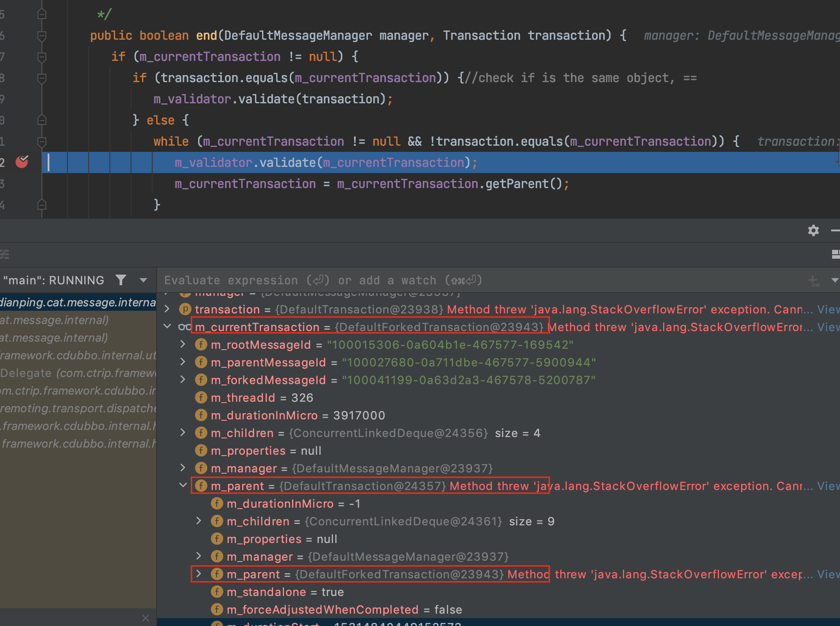Select the m_threadId = 326 row
840x626 pixels.
click(x=499, y=397)
